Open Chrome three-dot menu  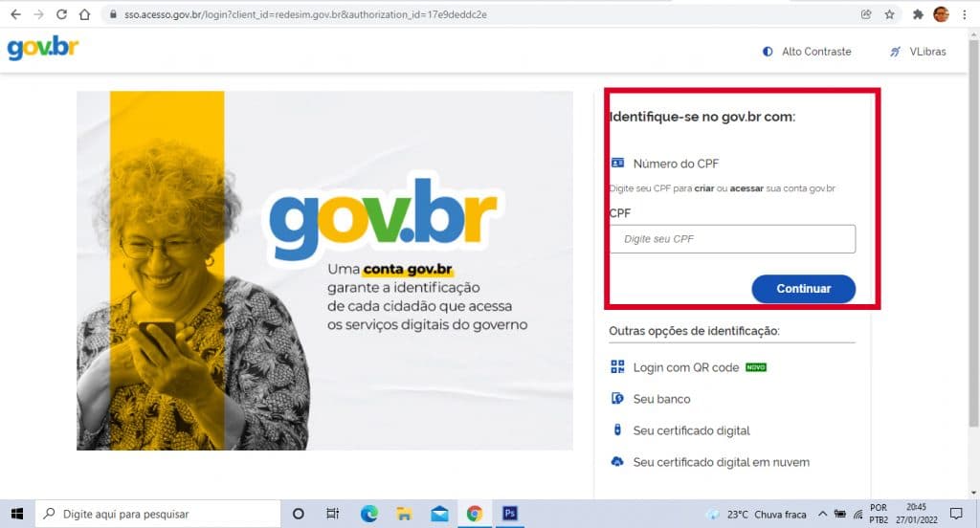click(965, 14)
